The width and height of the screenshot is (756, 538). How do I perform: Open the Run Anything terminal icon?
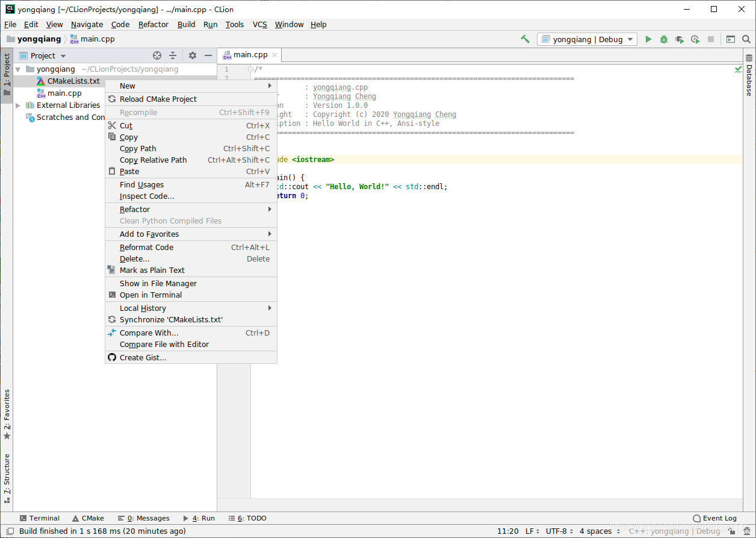point(731,39)
